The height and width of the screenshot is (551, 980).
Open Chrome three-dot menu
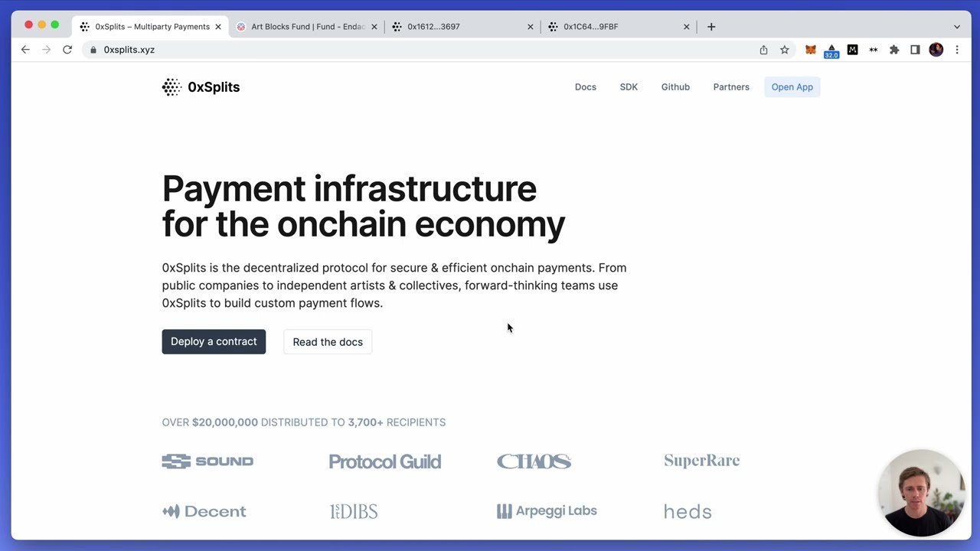point(957,50)
